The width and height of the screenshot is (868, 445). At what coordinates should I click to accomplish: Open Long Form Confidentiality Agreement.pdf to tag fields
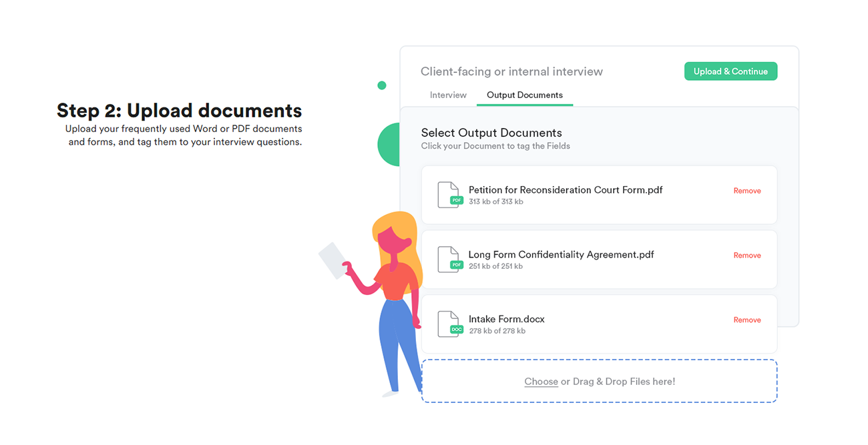[x=561, y=255]
